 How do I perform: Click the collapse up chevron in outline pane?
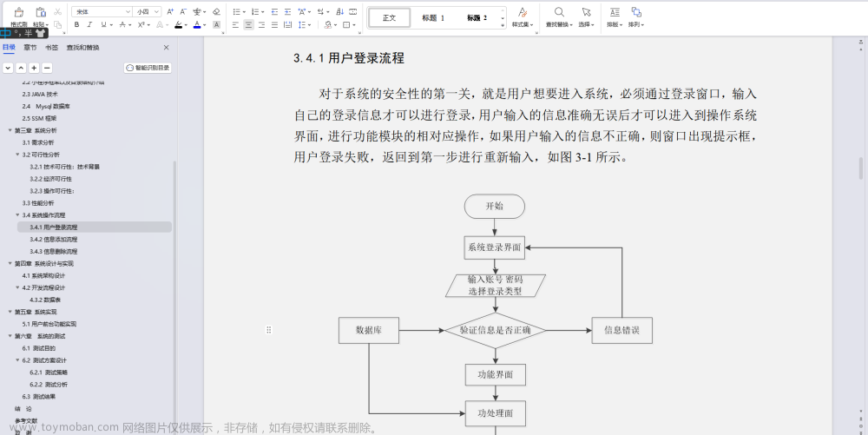(x=21, y=68)
